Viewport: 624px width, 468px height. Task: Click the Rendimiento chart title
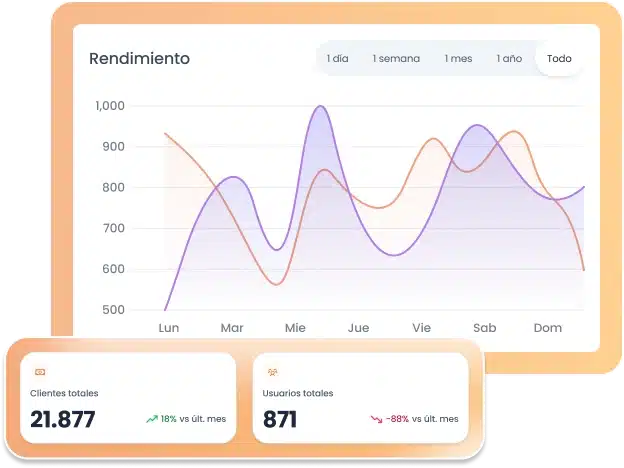[x=139, y=59]
